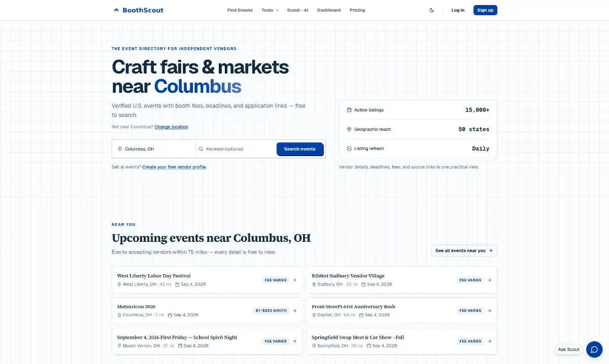This screenshot has width=609, height=364.
Task: Toggle dark mode with the moon icon
Action: (x=432, y=10)
